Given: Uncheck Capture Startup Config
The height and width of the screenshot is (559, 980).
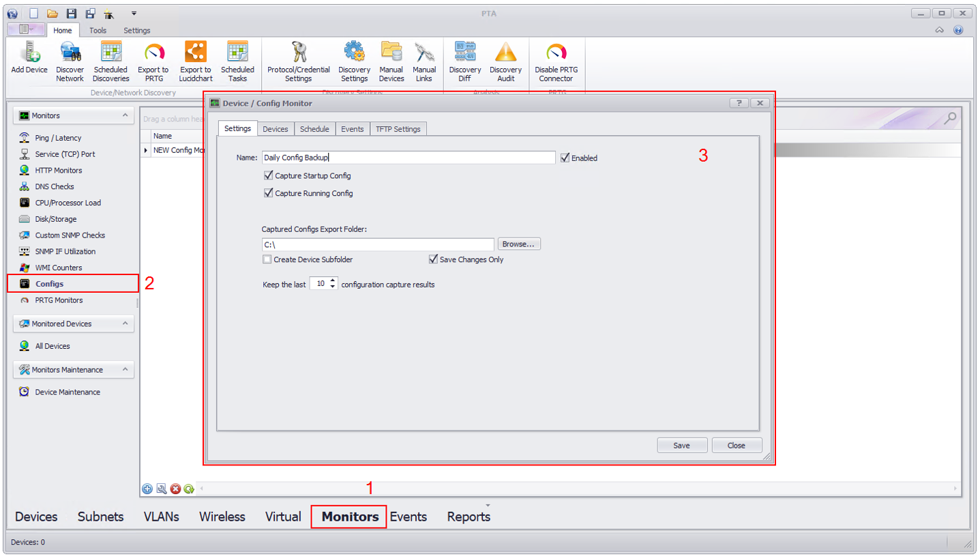Looking at the screenshot, I should (269, 176).
